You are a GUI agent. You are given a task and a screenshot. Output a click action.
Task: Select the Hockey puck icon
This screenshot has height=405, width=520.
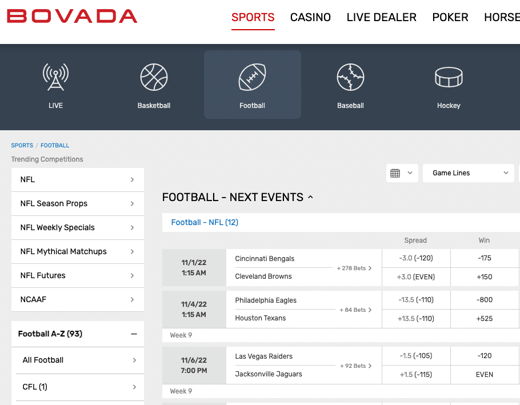pos(449,77)
